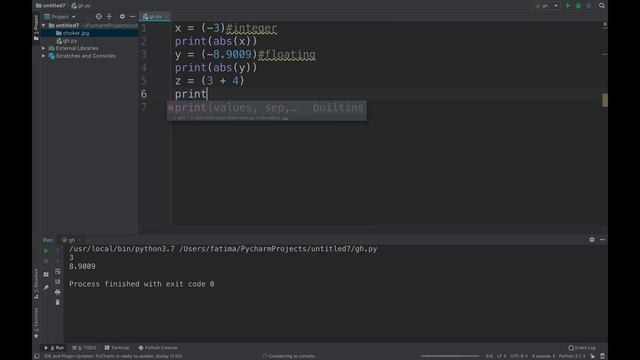Screen dimensions: 640x360
Task: Expand Scratches and Consoles node
Action: 44,56
